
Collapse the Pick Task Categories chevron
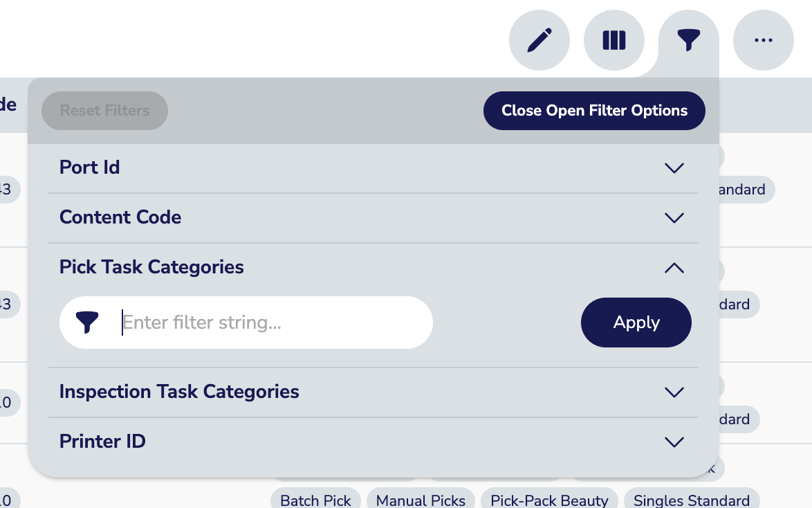[x=674, y=268]
